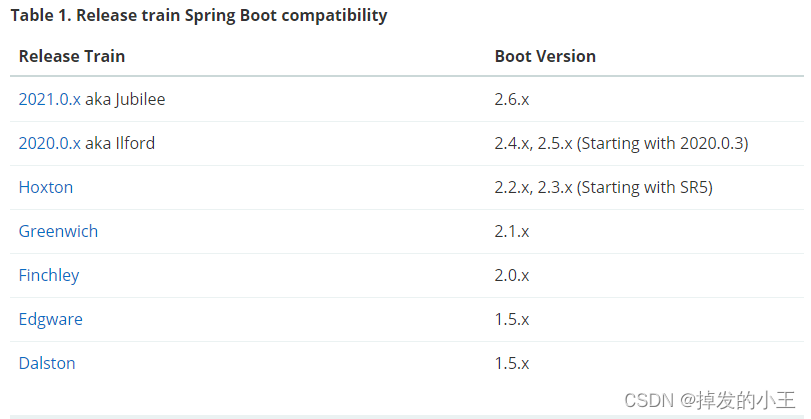Click the 2.1.x version cell
The height and width of the screenshot is (419, 811).
(512, 231)
